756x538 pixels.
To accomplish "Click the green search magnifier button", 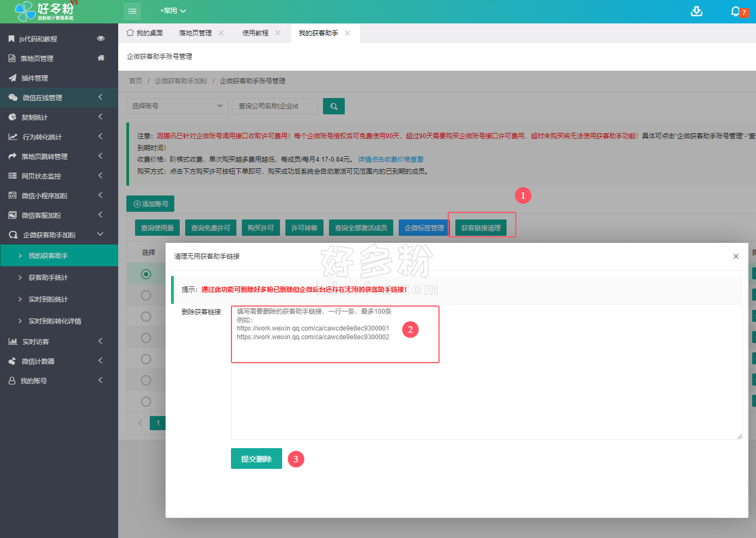I will click(x=334, y=106).
